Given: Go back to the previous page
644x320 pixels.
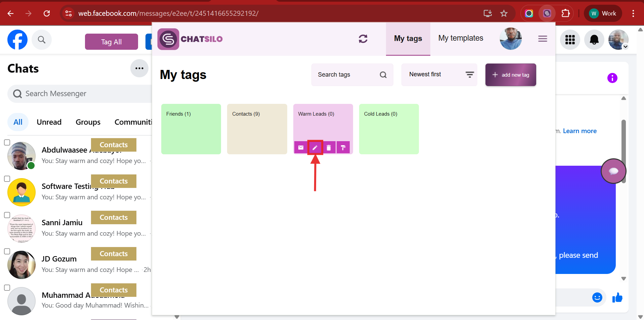Looking at the screenshot, I should pyautogui.click(x=10, y=13).
